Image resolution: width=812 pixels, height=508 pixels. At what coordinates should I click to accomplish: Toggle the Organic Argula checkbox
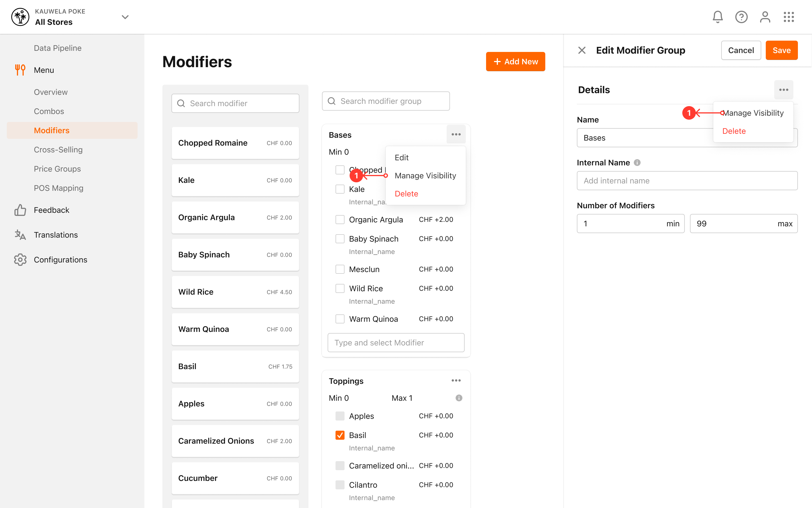coord(340,219)
